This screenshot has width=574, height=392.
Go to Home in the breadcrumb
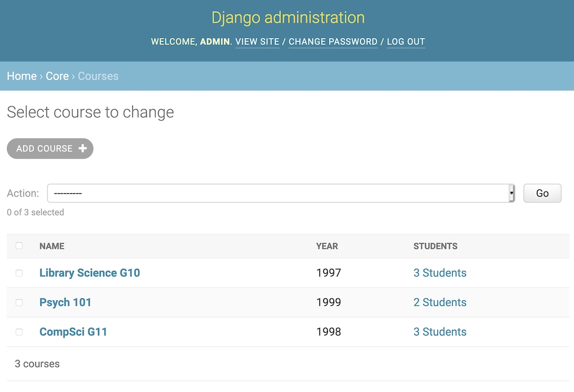click(x=22, y=76)
